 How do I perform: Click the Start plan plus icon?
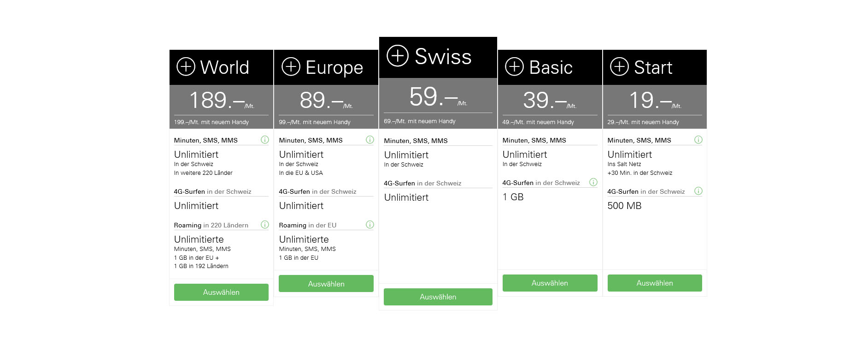click(x=620, y=66)
